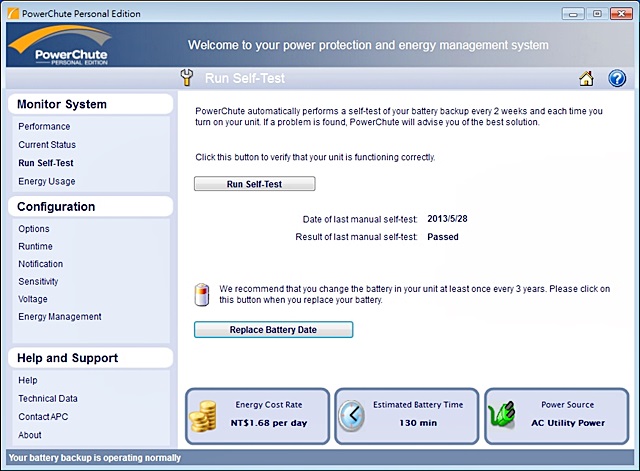Open Help under Help and Support
Image resolution: width=640 pixels, height=471 pixels.
coord(28,380)
